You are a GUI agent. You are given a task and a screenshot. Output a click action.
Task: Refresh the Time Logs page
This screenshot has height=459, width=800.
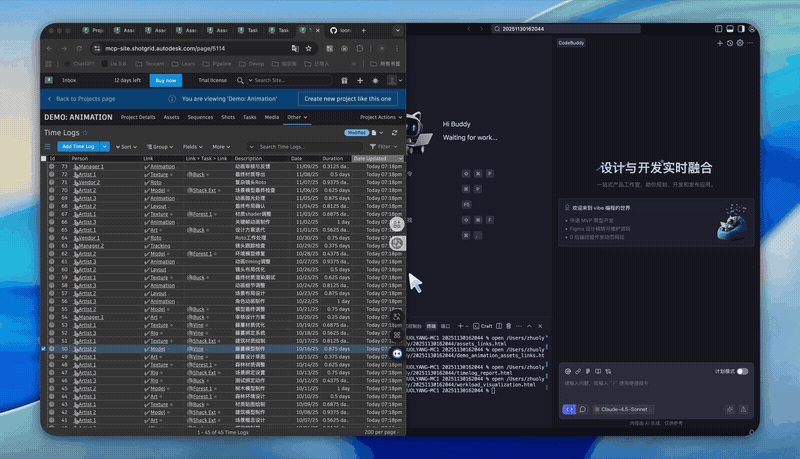point(394,131)
